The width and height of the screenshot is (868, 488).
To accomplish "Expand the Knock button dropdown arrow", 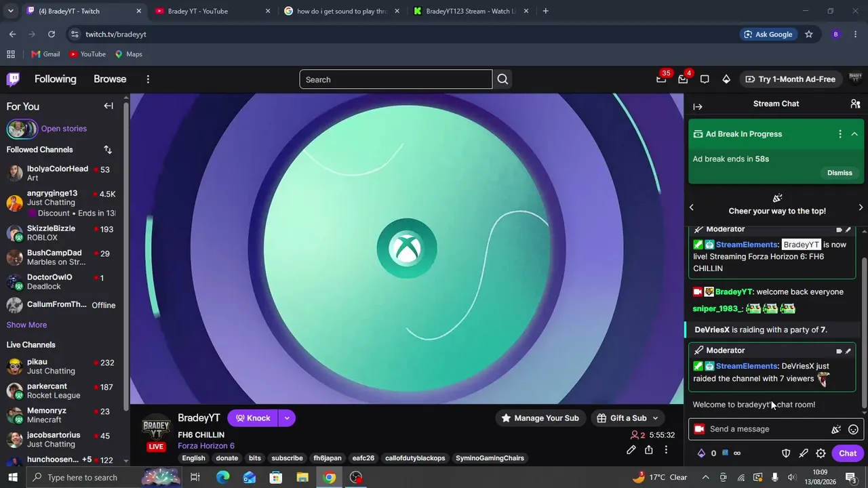I will (x=287, y=418).
